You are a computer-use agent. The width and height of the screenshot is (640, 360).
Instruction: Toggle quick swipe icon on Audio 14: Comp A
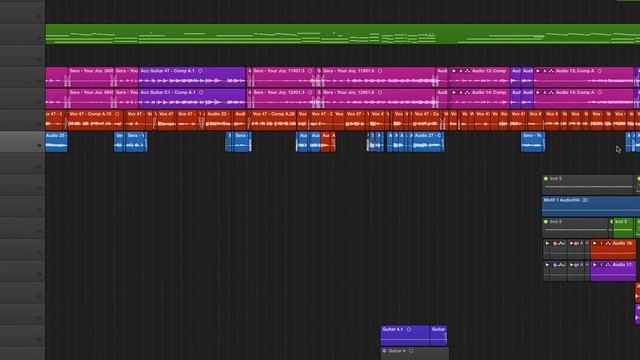(551, 93)
